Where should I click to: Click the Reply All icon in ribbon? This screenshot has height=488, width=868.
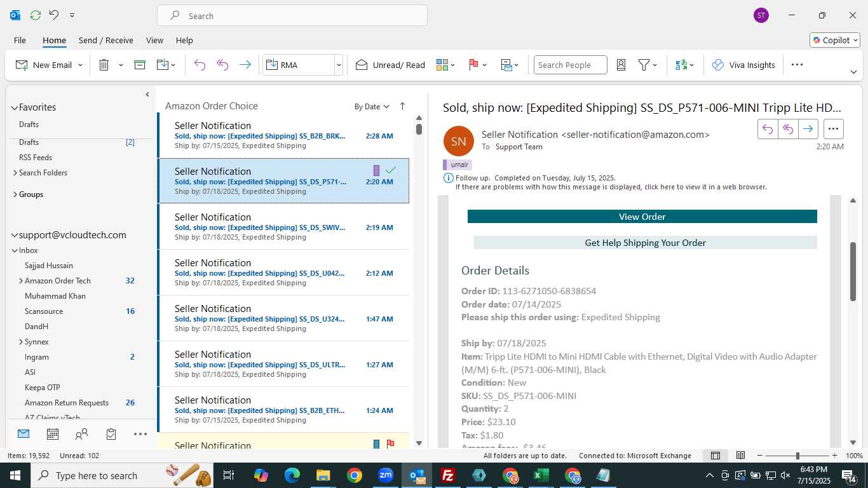tap(222, 65)
